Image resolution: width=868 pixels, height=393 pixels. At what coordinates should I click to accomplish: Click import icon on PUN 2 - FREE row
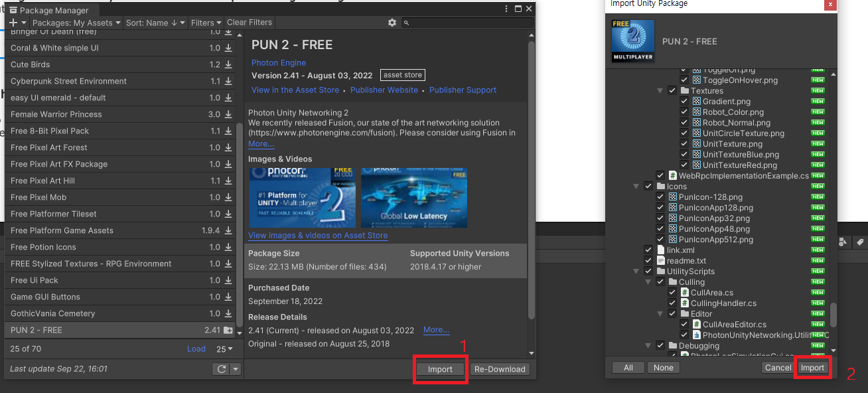click(228, 330)
